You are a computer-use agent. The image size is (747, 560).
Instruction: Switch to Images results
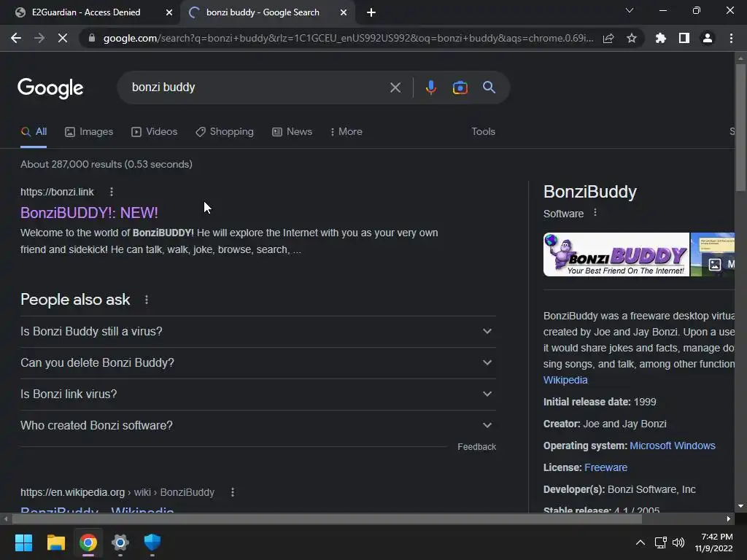[89, 132]
